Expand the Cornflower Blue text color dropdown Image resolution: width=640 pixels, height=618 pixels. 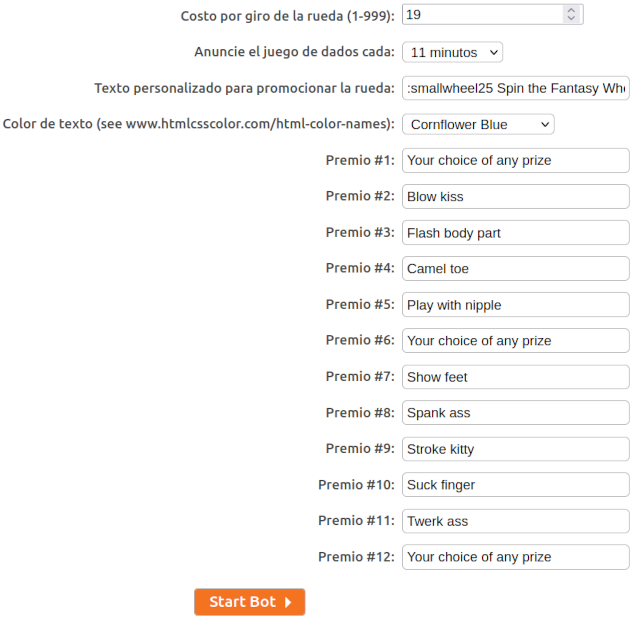point(478,124)
